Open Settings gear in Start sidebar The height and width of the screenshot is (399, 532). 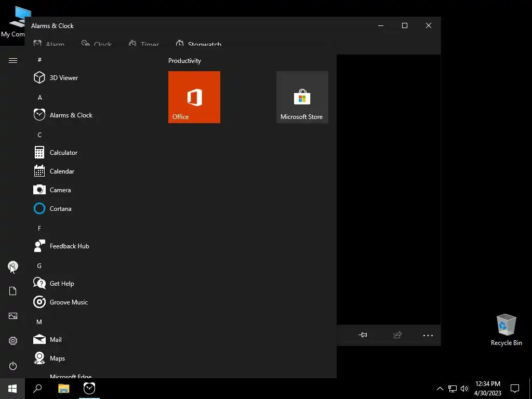coord(13,341)
